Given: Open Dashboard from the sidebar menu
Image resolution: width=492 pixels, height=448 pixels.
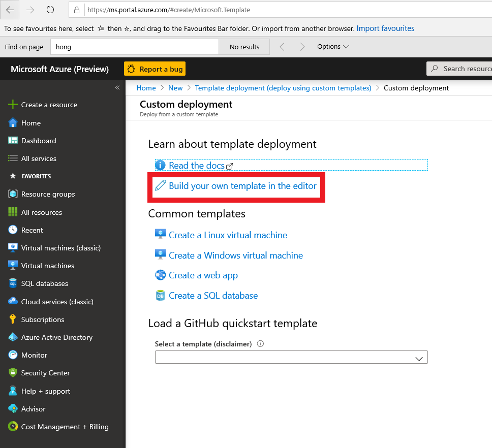Looking at the screenshot, I should tap(39, 141).
